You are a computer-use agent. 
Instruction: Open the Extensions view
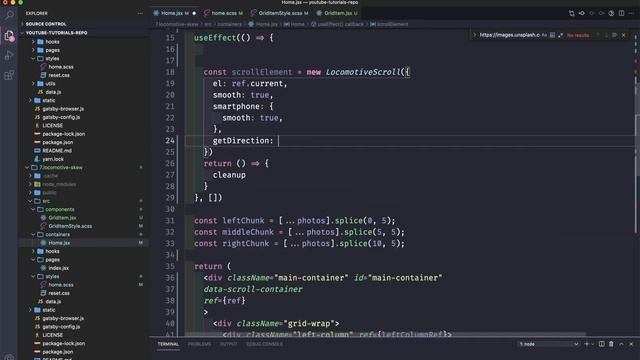[9, 75]
